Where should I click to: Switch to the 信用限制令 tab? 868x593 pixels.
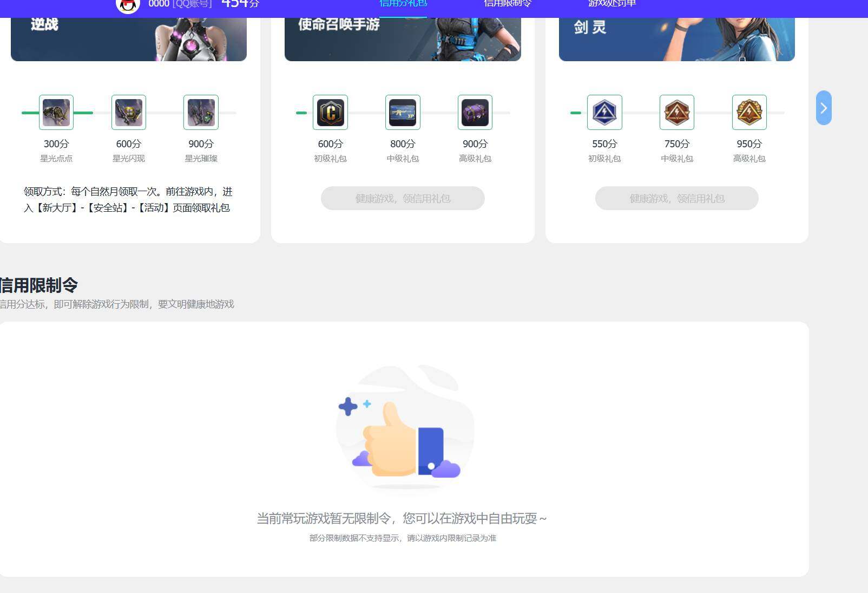click(x=508, y=4)
